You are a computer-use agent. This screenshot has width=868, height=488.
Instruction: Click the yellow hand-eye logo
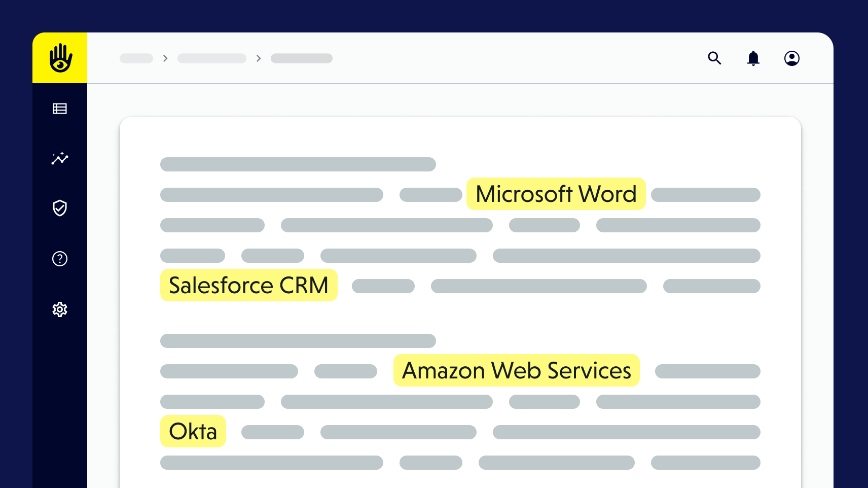pos(60,58)
